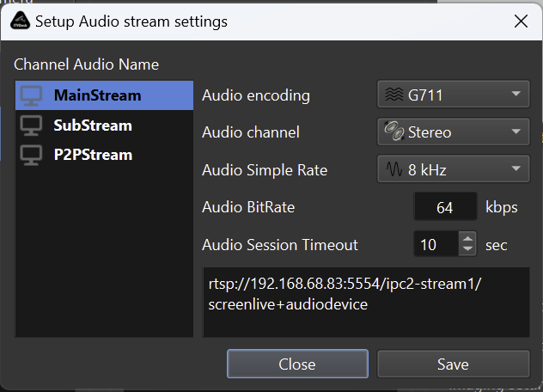
Task: Click the waveform icon beside G711
Action: coord(394,95)
